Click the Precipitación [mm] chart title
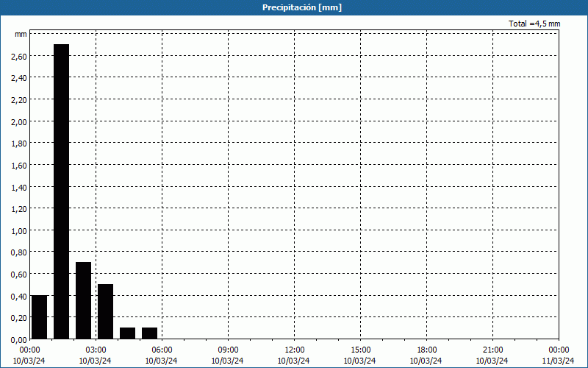 click(x=302, y=7)
